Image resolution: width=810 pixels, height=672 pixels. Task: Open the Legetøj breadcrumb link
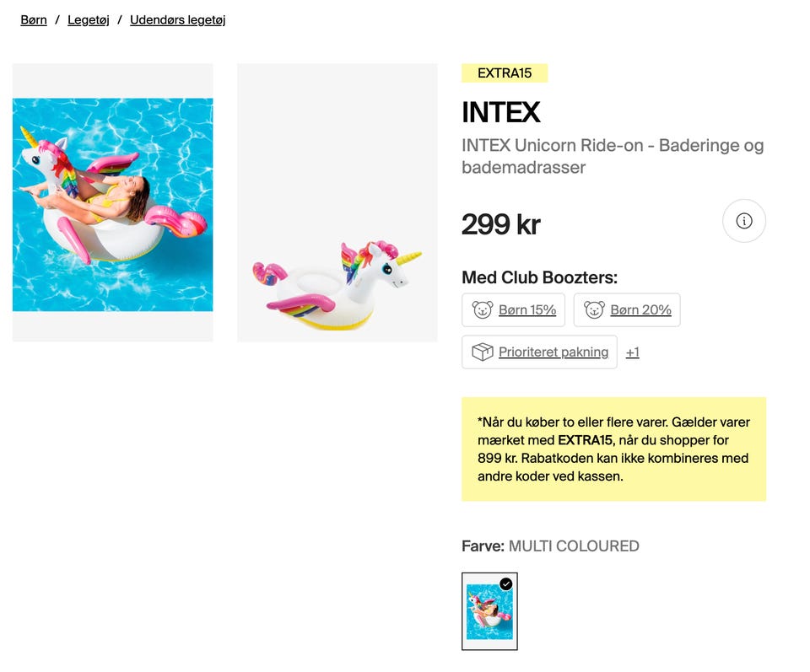pos(89,19)
